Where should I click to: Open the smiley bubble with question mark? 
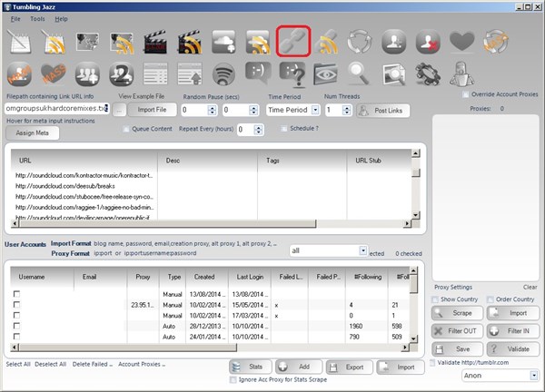pyautogui.click(x=292, y=73)
